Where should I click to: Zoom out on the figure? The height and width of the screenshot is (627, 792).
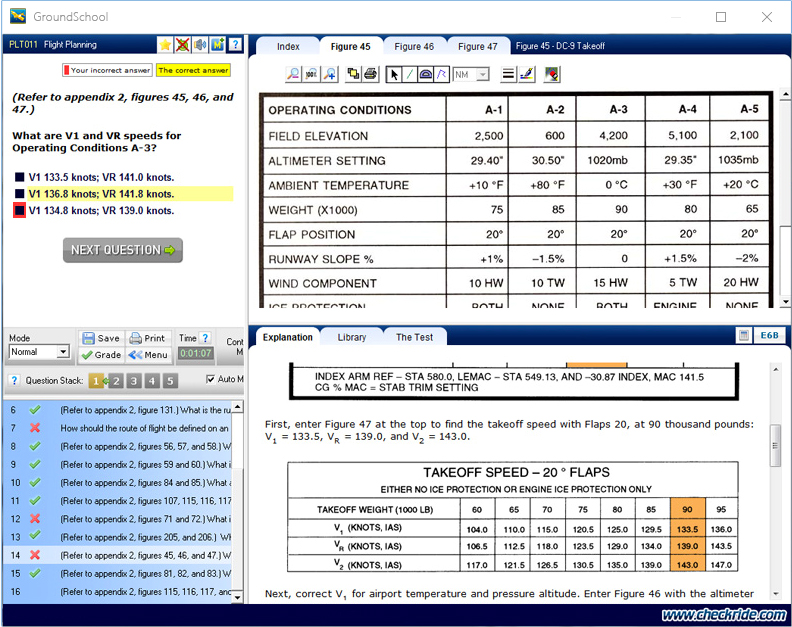pos(293,74)
